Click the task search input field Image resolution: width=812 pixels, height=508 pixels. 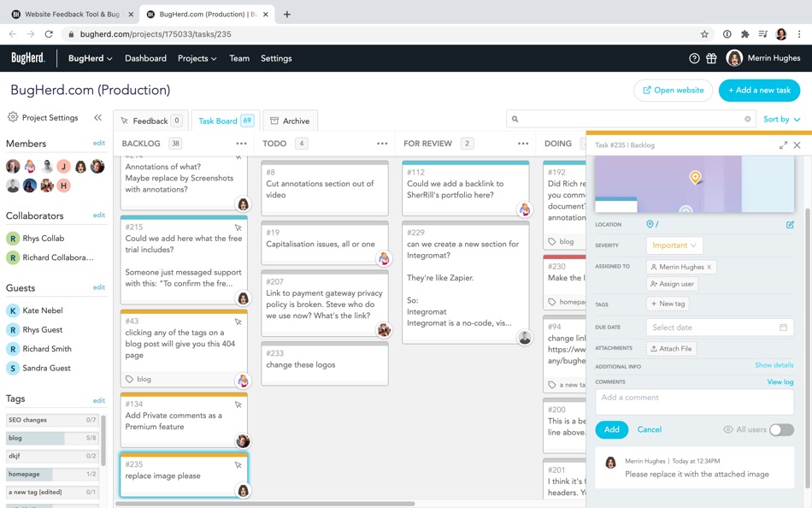(630, 119)
